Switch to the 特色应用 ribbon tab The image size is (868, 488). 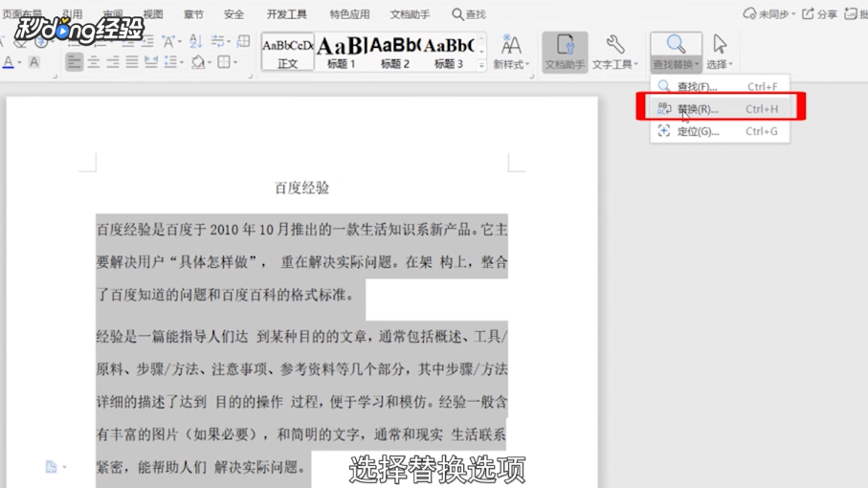(x=349, y=14)
